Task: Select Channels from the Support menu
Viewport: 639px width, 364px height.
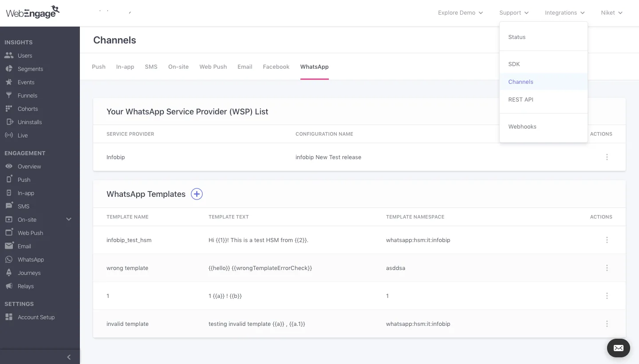Action: (521, 82)
